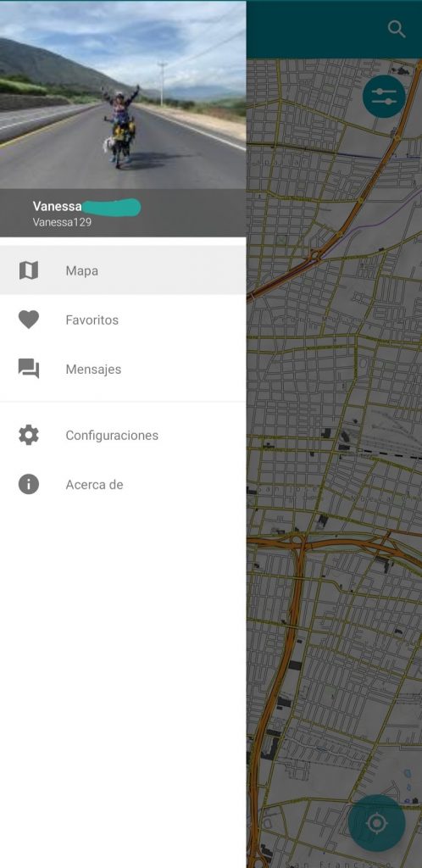Select the Mapa menu item
The height and width of the screenshot is (868, 422).
(x=123, y=270)
